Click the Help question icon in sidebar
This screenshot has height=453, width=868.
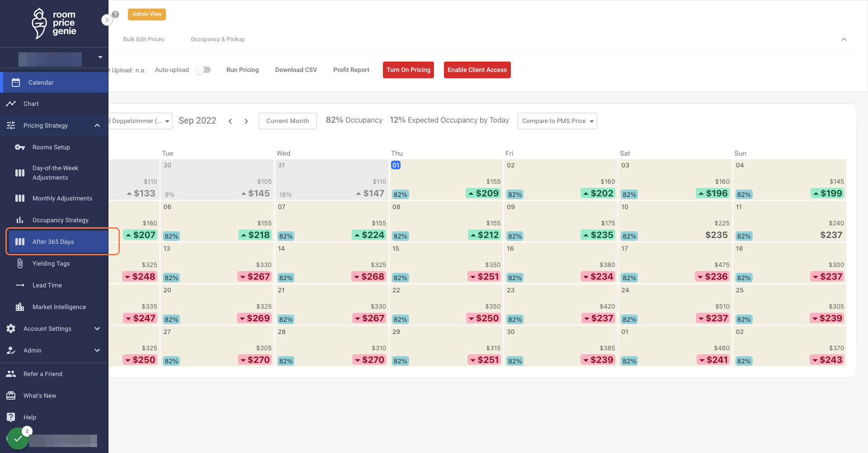(x=11, y=417)
